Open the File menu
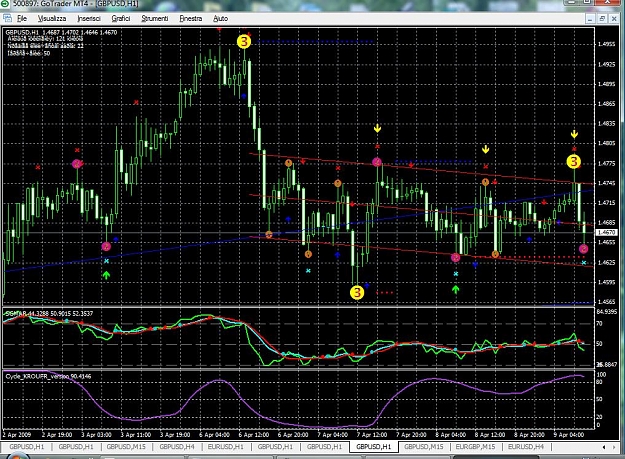Screen dimensions: 625x459 pyautogui.click(x=22, y=18)
